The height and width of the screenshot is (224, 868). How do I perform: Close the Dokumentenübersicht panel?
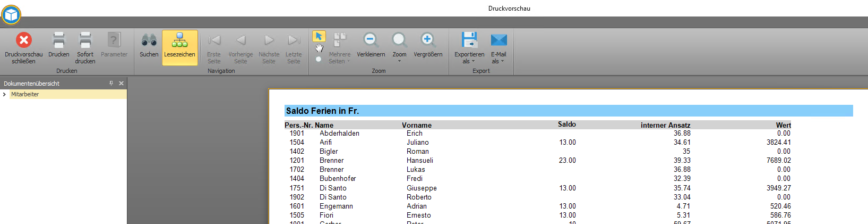click(121, 83)
